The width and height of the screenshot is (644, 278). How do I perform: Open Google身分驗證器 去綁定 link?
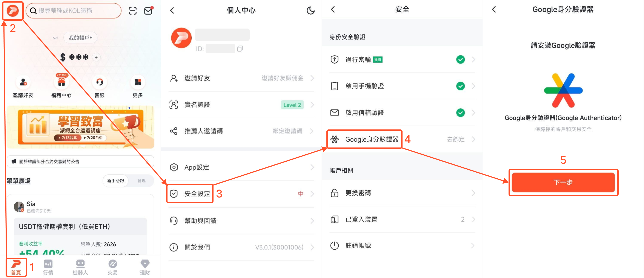456,139
